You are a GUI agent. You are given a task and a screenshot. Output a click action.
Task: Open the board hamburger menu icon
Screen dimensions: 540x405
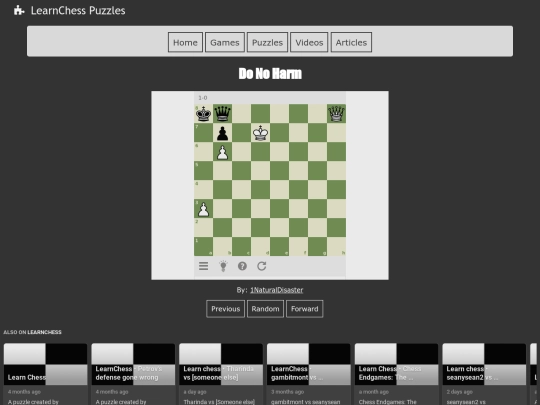click(x=204, y=266)
